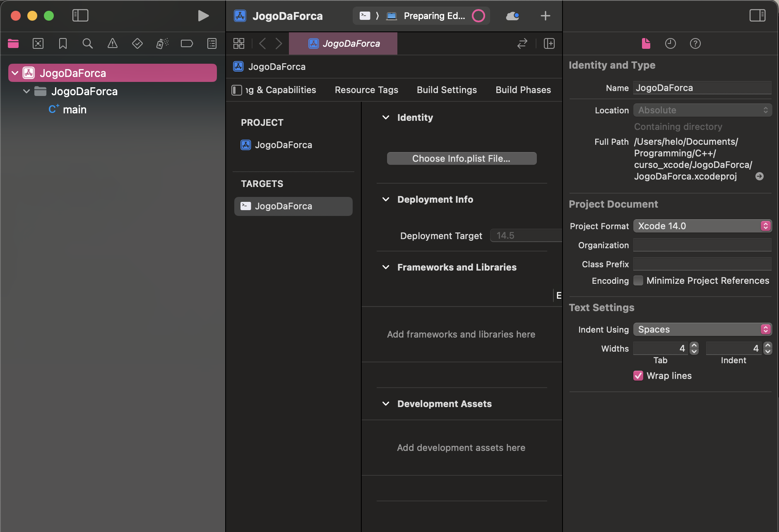
Task: Open the Issue navigator warning icon
Action: [113, 43]
